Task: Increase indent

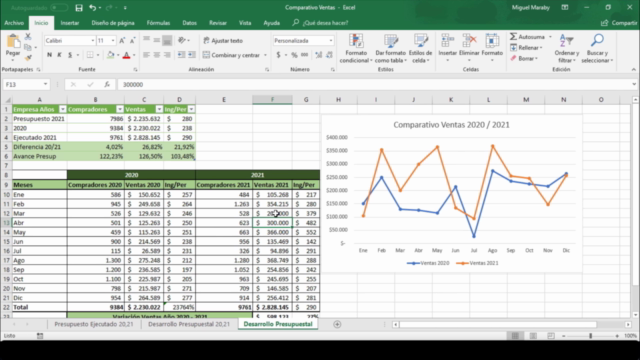Action: click(191, 55)
